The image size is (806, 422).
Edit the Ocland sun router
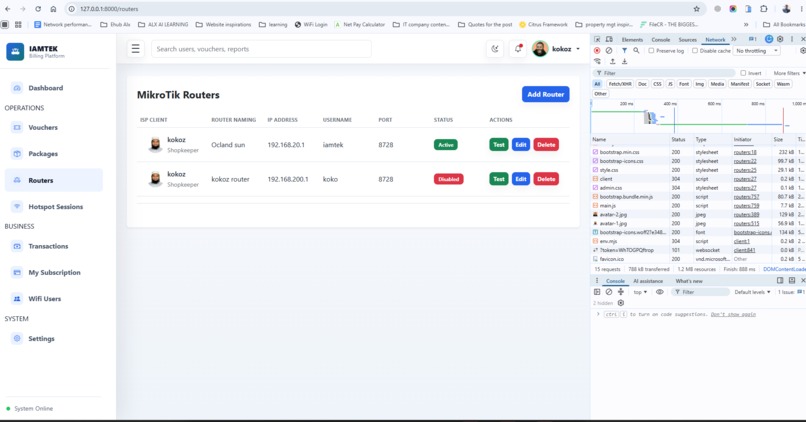point(521,145)
